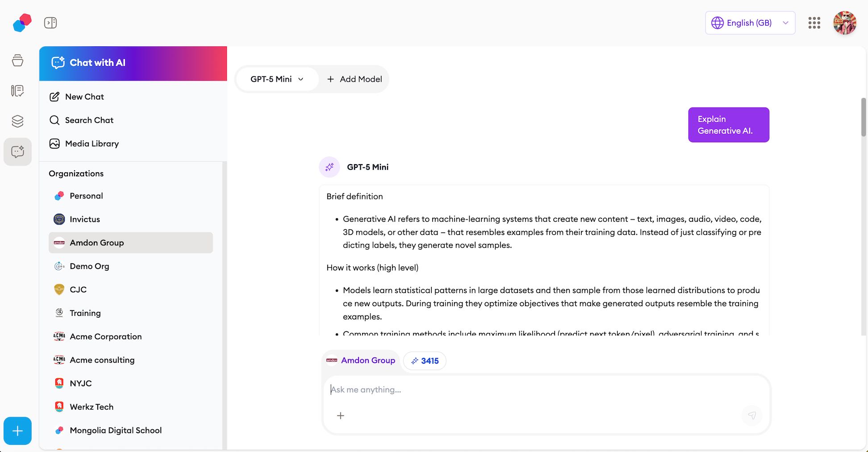Open the basket icon at sidebar top
868x452 pixels.
pos(17,61)
